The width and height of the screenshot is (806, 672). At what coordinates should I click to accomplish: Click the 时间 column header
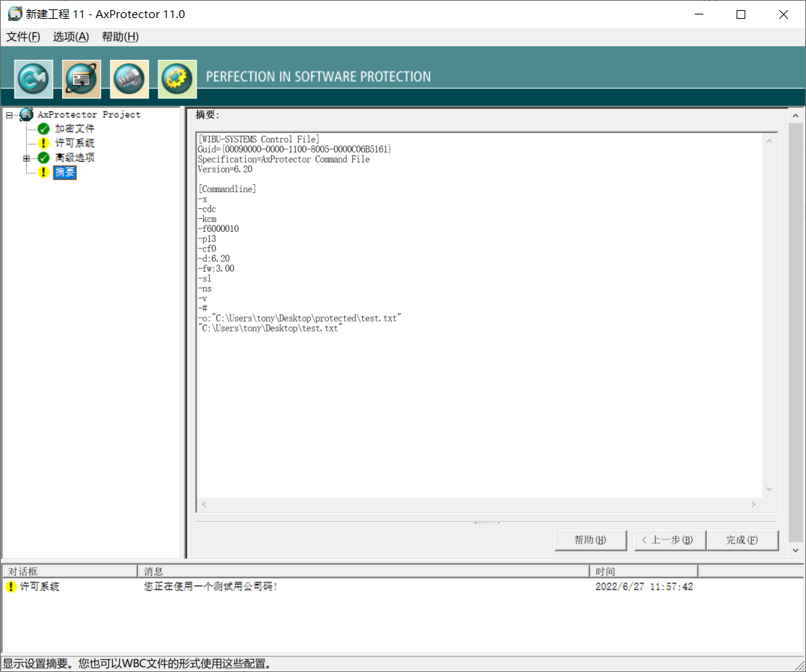point(643,572)
